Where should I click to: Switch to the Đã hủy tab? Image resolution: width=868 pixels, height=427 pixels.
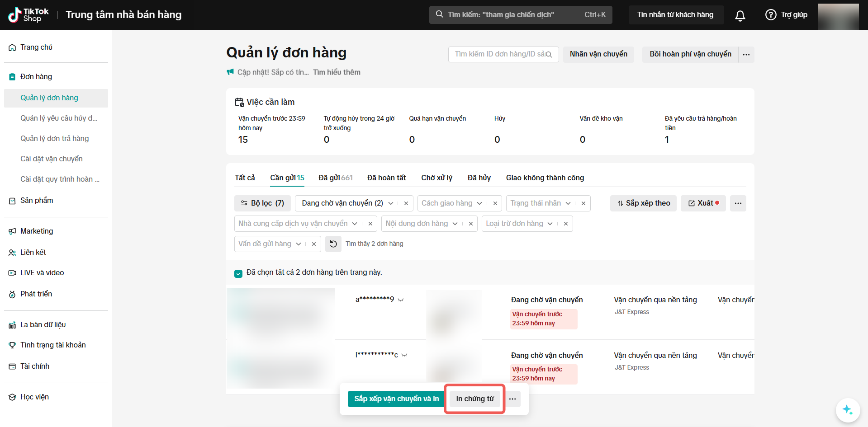coord(479,178)
